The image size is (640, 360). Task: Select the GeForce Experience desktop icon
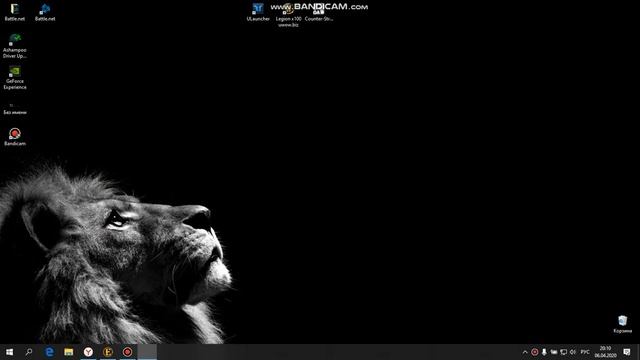pyautogui.click(x=15, y=78)
